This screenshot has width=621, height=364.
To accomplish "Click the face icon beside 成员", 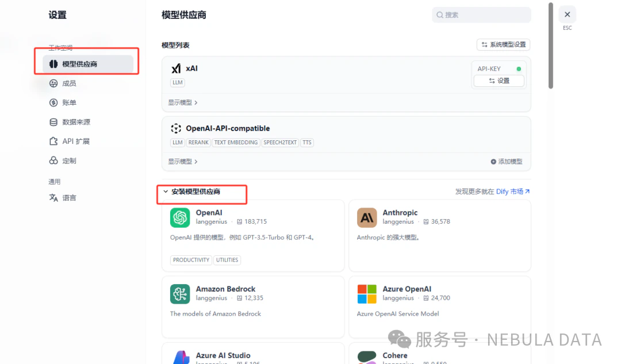I will coord(53,83).
